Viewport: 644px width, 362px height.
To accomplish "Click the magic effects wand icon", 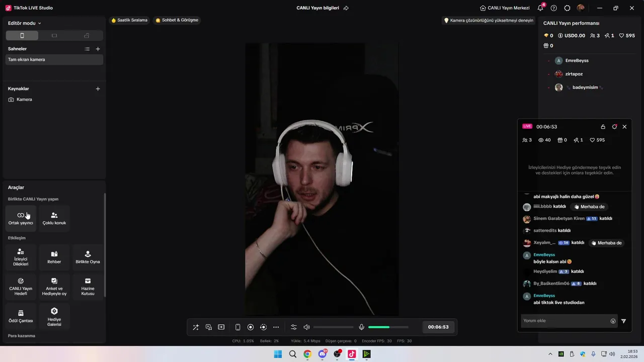I will click(196, 327).
